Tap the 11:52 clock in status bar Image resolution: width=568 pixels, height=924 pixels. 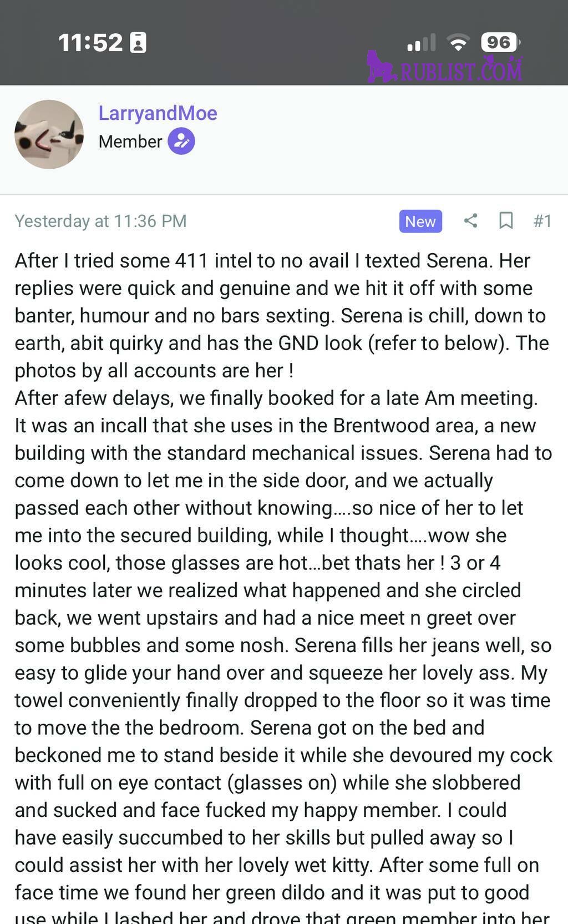(x=90, y=43)
